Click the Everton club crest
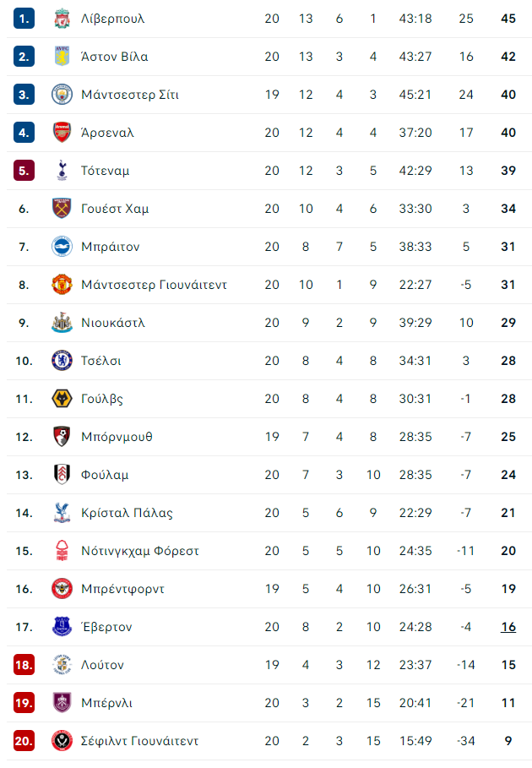Screen dimensions: 532x768 point(62,627)
